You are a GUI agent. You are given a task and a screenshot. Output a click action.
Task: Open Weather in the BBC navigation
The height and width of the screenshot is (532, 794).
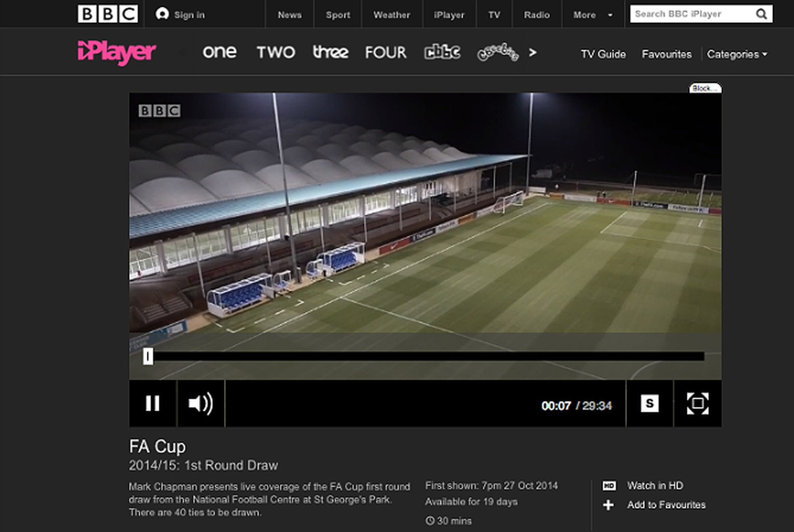tap(392, 15)
